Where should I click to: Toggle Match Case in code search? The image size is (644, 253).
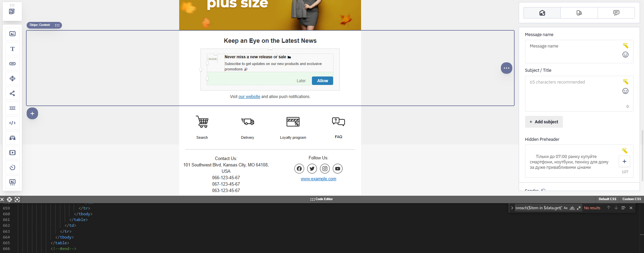(566, 208)
